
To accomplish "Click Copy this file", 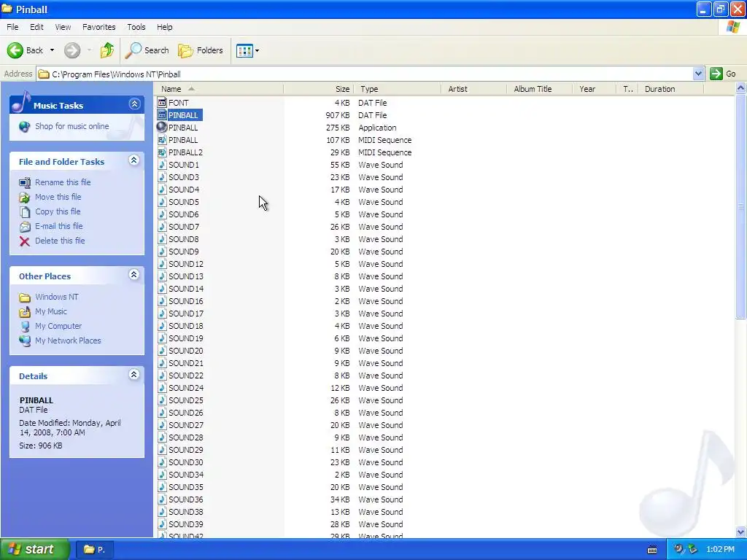I will pos(58,211).
